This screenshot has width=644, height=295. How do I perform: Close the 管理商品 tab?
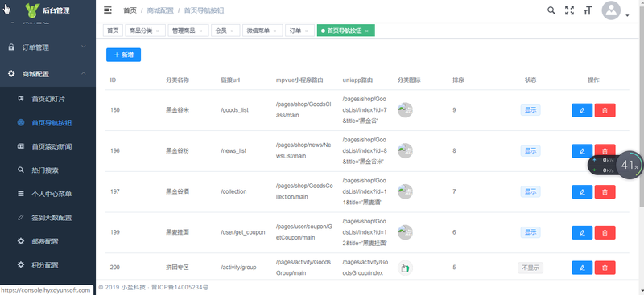coord(200,31)
